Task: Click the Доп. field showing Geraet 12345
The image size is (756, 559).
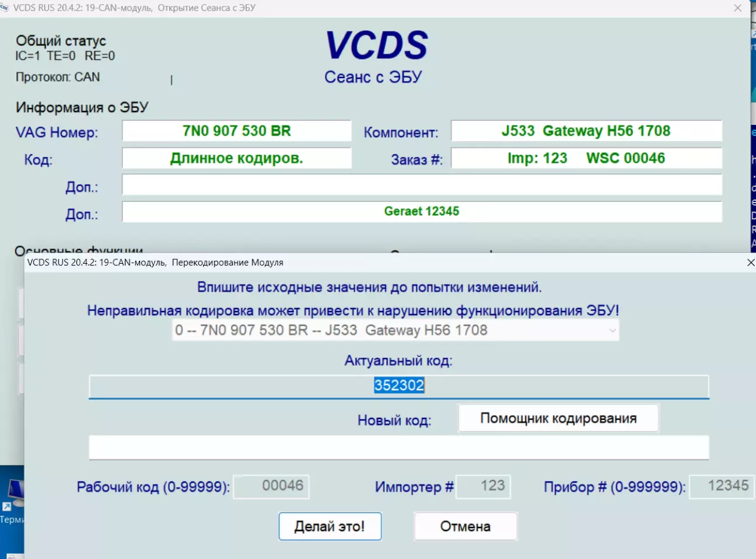Action: coord(421,211)
